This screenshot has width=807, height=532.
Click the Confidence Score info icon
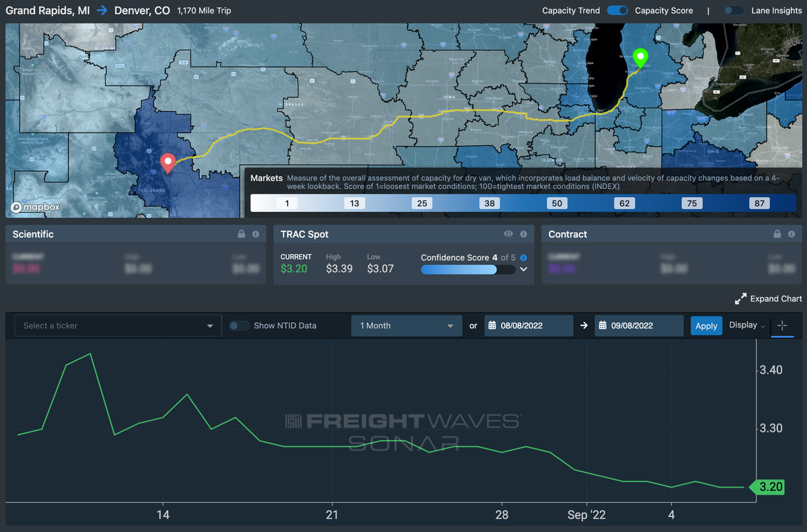pyautogui.click(x=524, y=258)
